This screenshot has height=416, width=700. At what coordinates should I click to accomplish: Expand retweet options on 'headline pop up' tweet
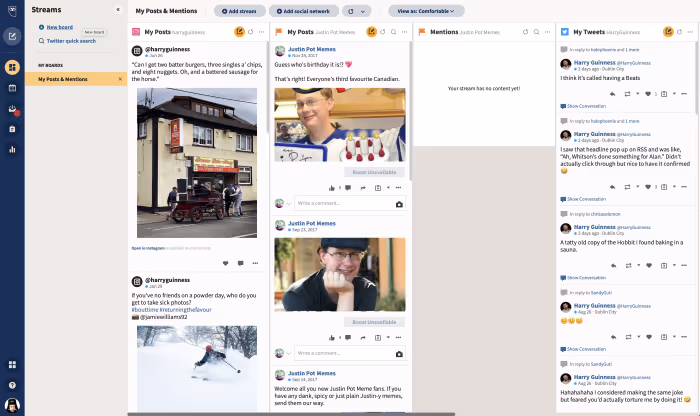(x=638, y=187)
